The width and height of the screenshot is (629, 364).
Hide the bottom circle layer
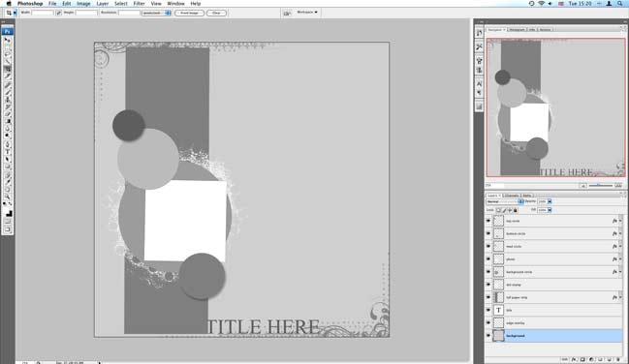pos(488,233)
